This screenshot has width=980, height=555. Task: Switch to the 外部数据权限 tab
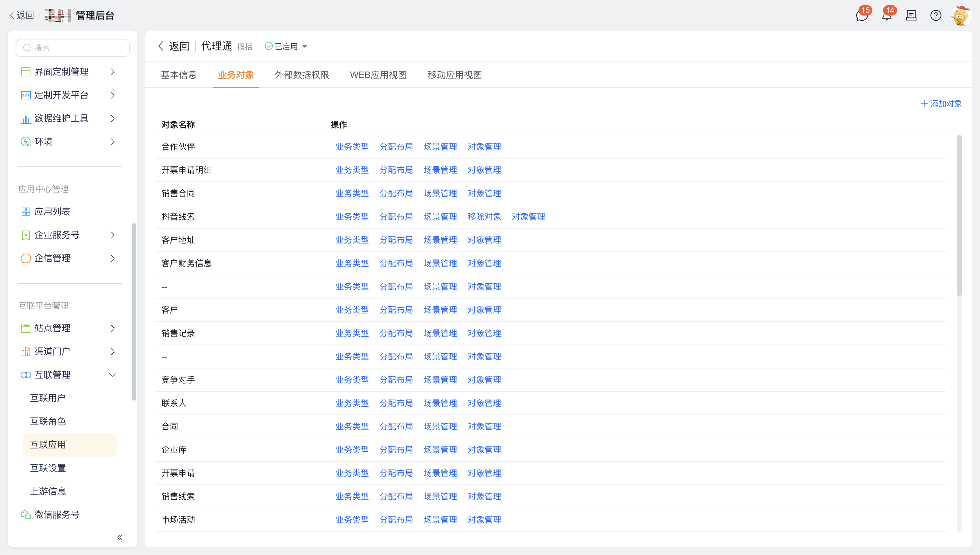[x=302, y=75]
